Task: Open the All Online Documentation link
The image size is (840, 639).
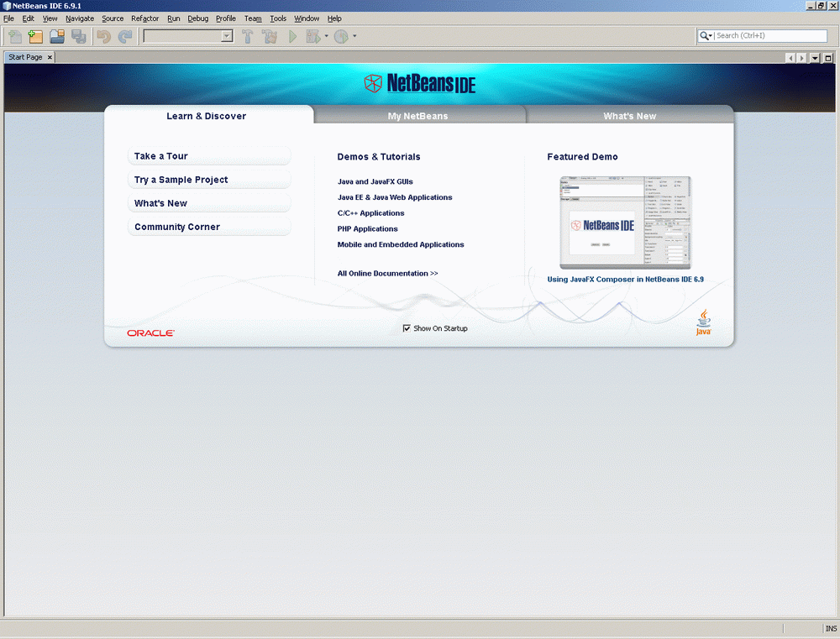Action: click(387, 273)
